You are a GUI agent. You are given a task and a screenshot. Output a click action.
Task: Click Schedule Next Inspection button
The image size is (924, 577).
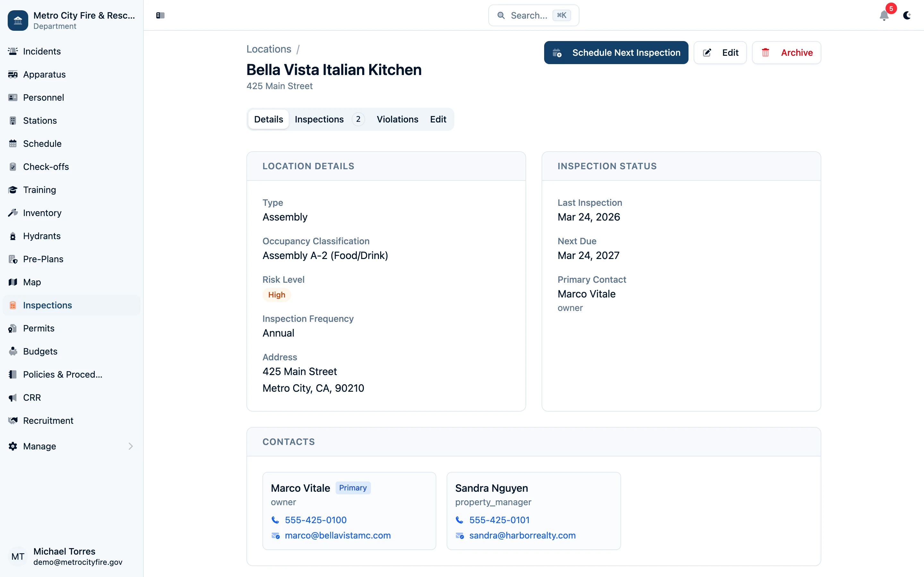(616, 53)
